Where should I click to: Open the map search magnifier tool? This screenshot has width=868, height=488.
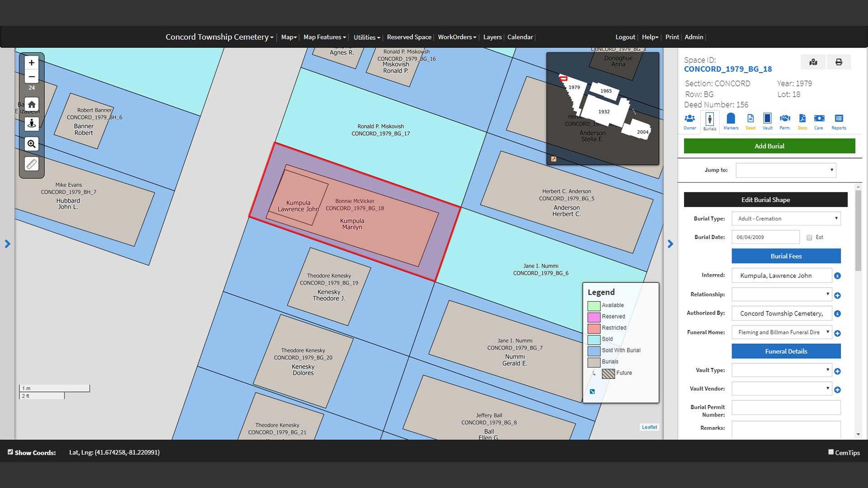pyautogui.click(x=31, y=144)
